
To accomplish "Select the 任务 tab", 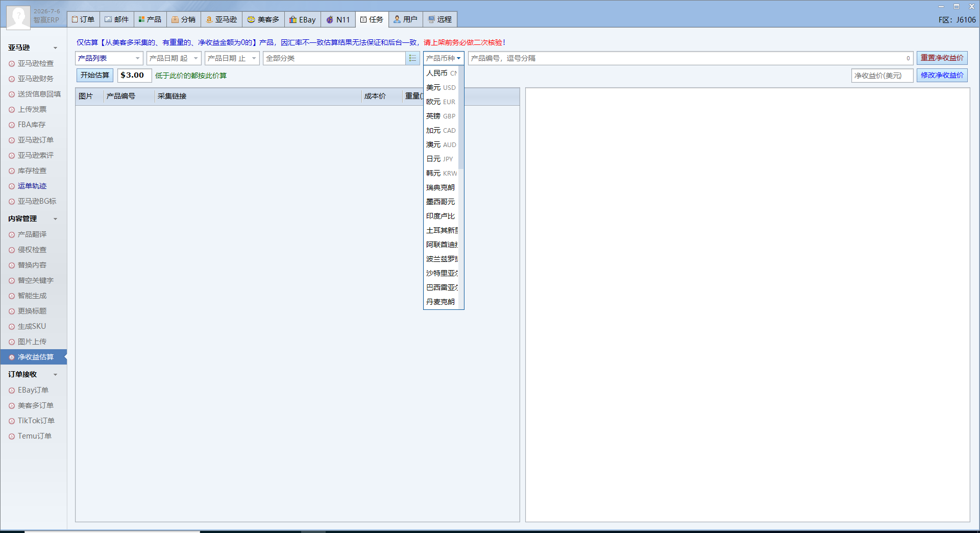I will click(x=372, y=19).
